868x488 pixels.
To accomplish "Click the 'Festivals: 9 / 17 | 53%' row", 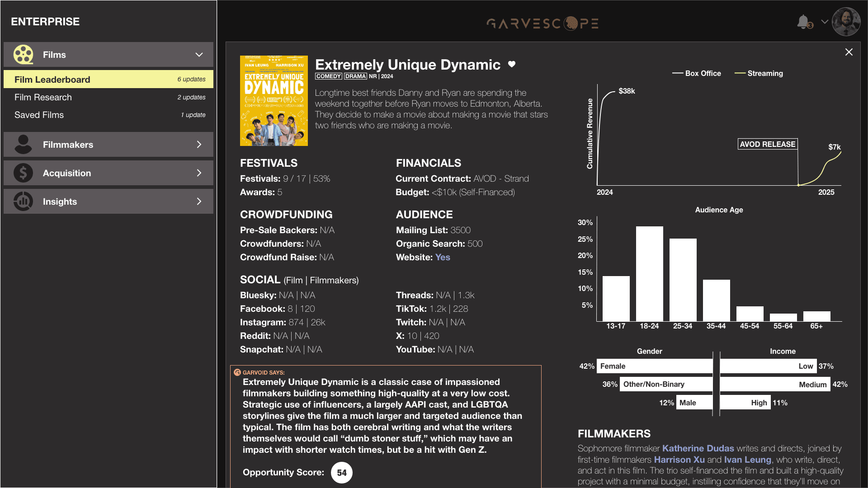I will (285, 178).
